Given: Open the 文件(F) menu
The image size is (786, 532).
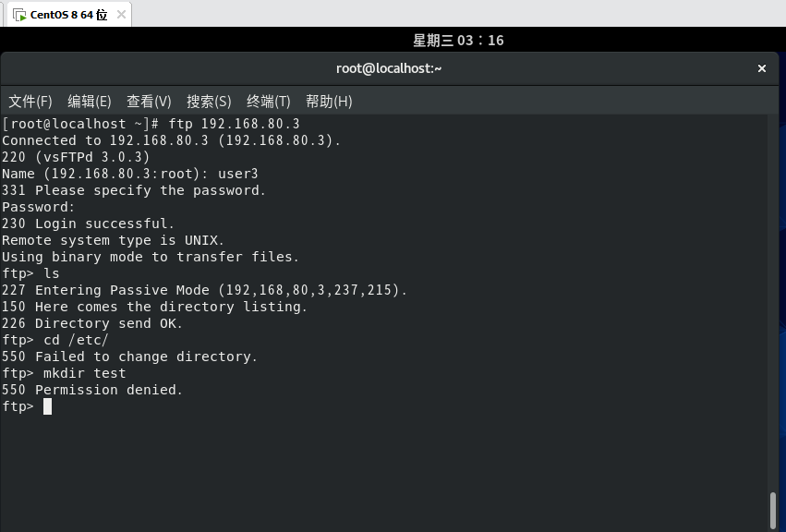Looking at the screenshot, I should [x=30, y=102].
